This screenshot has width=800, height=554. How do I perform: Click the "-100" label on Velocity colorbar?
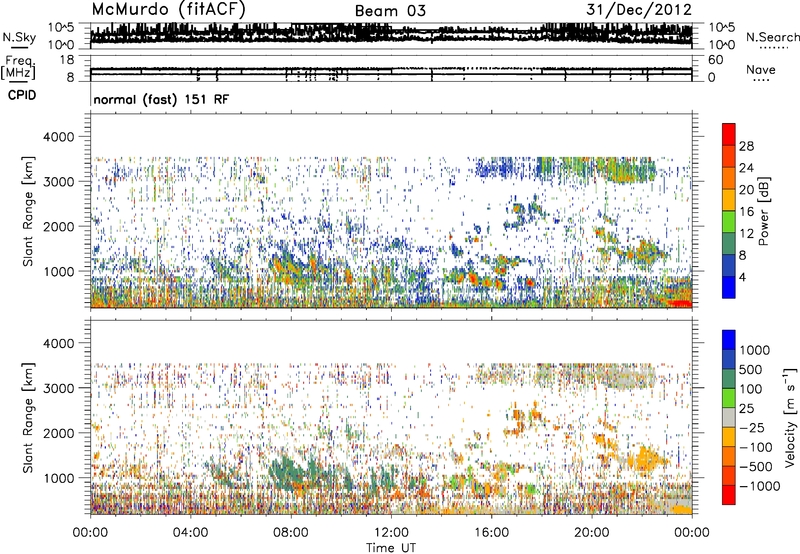point(755,447)
